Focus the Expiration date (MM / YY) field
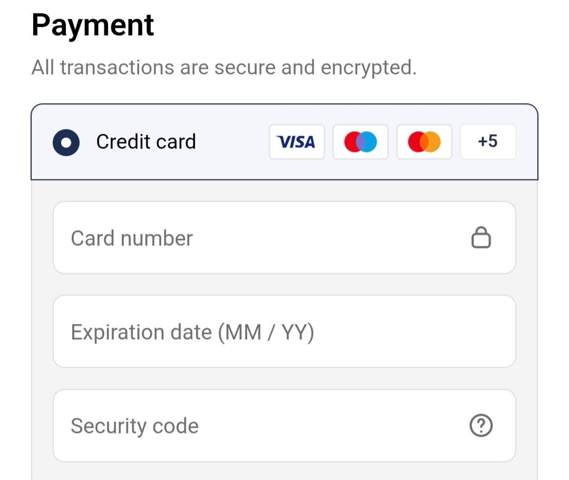The height and width of the screenshot is (480, 569). 284,332
